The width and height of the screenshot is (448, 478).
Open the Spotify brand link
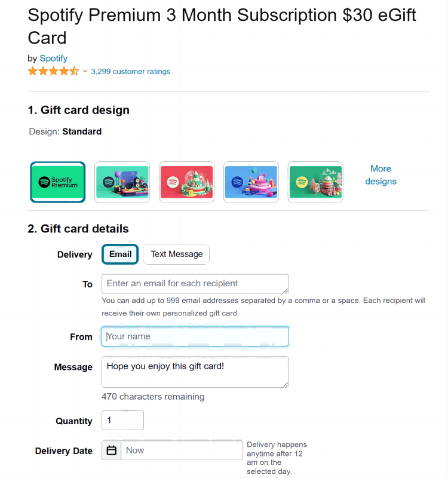54,59
